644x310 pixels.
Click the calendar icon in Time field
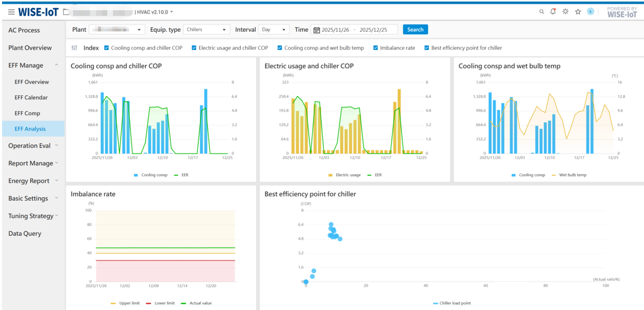pos(316,30)
